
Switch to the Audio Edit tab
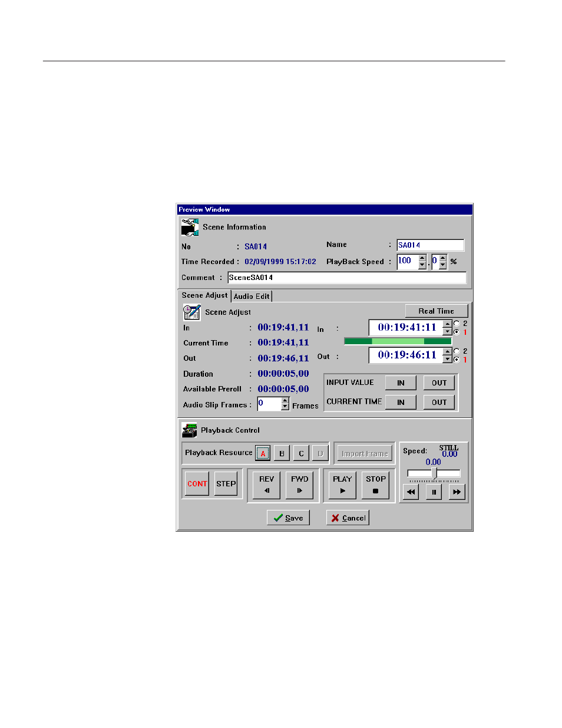click(x=252, y=297)
